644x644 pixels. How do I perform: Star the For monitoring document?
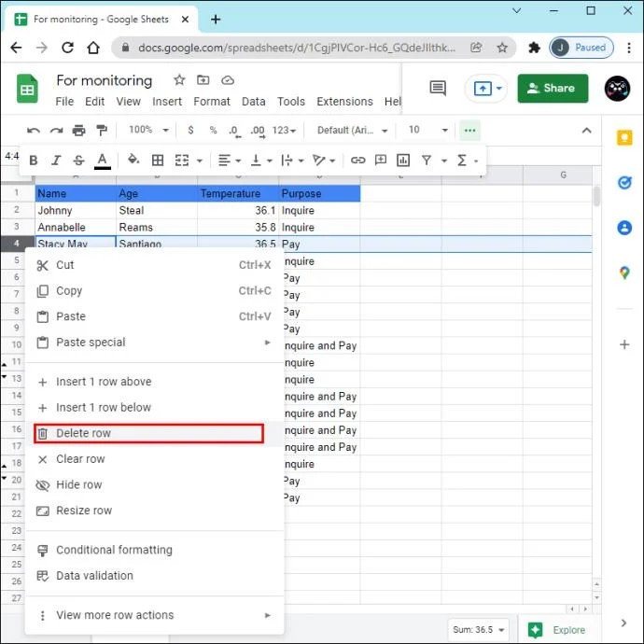click(179, 79)
